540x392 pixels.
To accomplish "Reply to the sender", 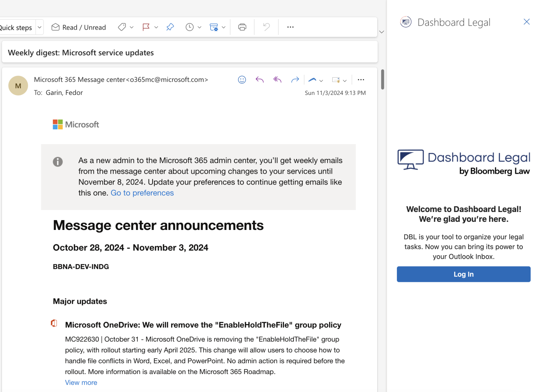I will (260, 79).
